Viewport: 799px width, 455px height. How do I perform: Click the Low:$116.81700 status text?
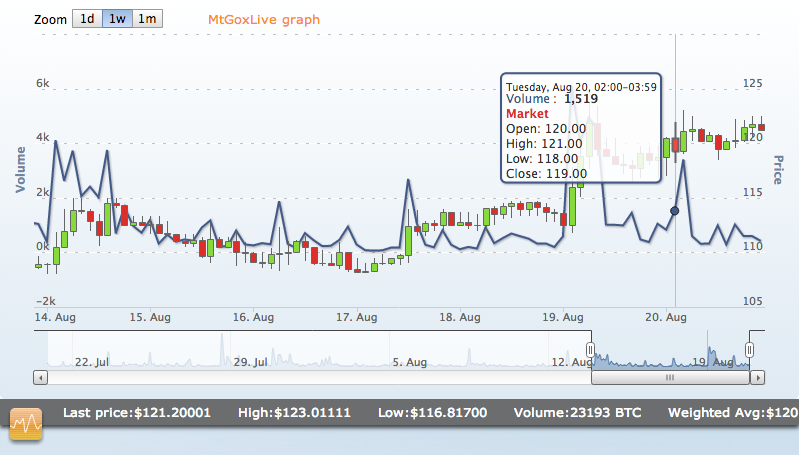point(432,413)
